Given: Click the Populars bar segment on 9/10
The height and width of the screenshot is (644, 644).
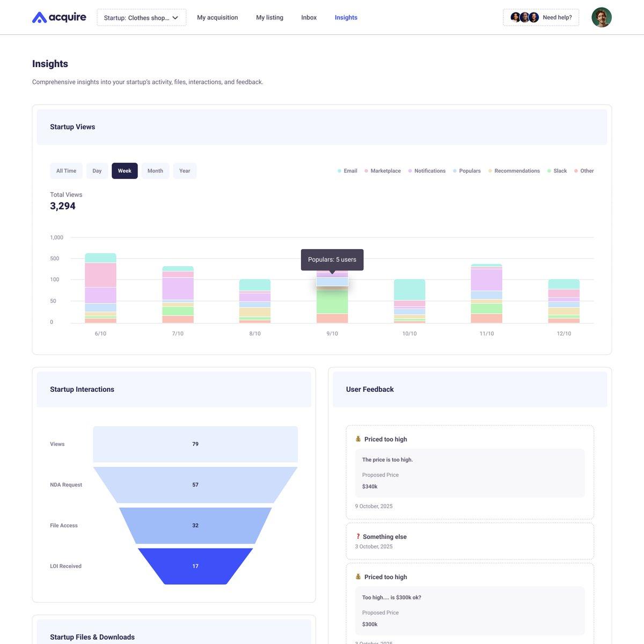Looking at the screenshot, I should click(x=332, y=282).
